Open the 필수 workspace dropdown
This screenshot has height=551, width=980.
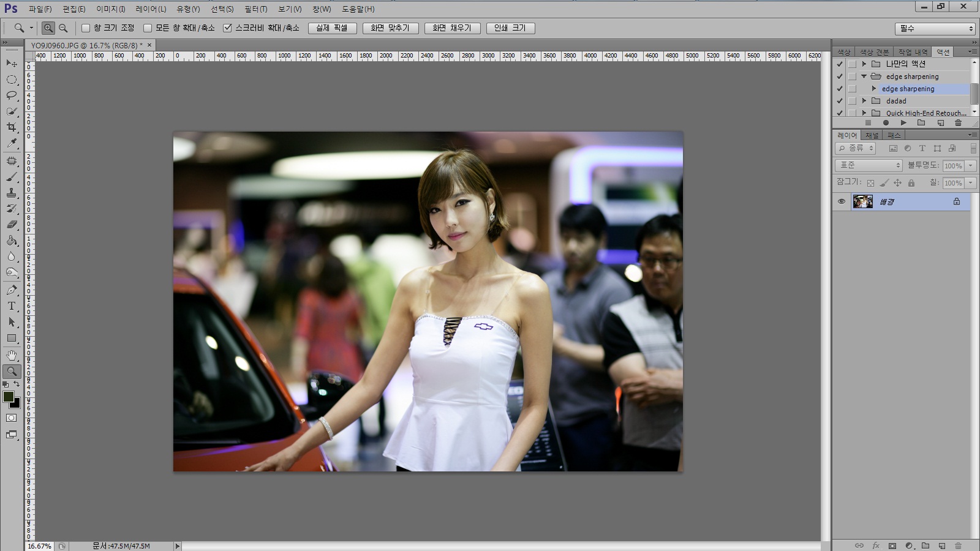point(935,29)
